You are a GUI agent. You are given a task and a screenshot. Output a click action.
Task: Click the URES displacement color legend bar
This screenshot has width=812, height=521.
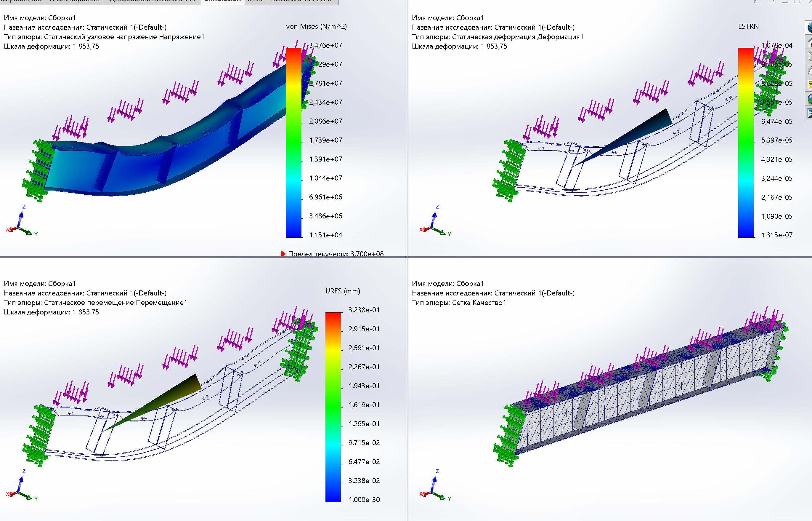pyautogui.click(x=333, y=407)
